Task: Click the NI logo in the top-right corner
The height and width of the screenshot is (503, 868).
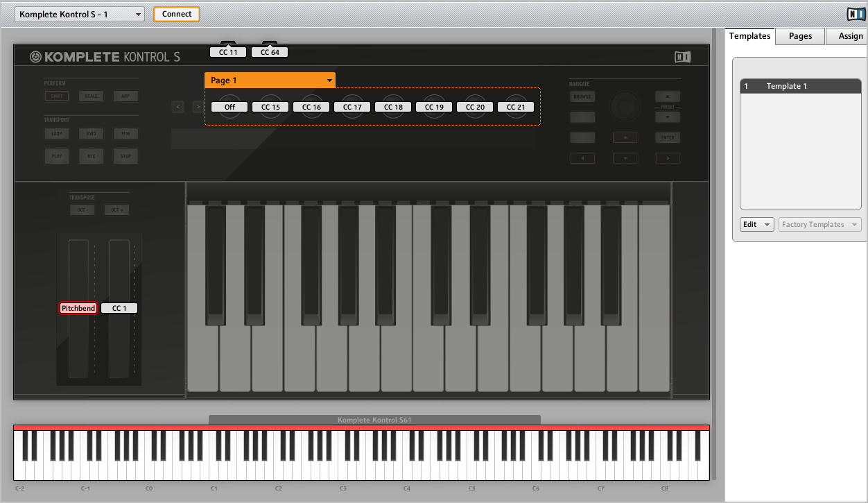Action: coord(855,14)
